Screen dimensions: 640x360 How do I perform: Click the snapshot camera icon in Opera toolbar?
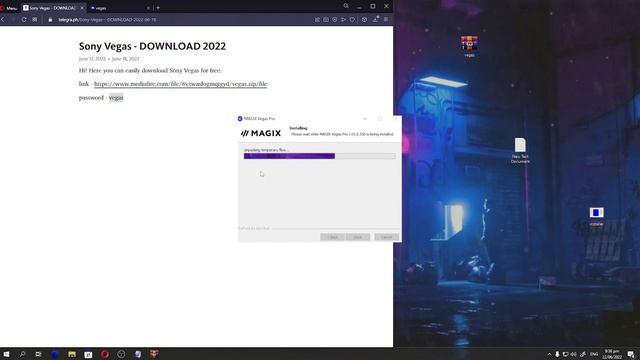[326, 20]
